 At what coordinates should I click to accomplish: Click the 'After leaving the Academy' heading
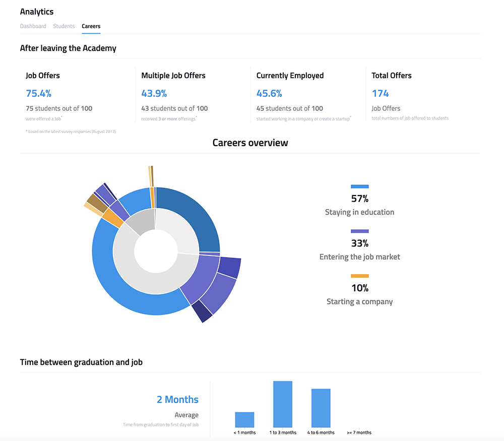(68, 48)
